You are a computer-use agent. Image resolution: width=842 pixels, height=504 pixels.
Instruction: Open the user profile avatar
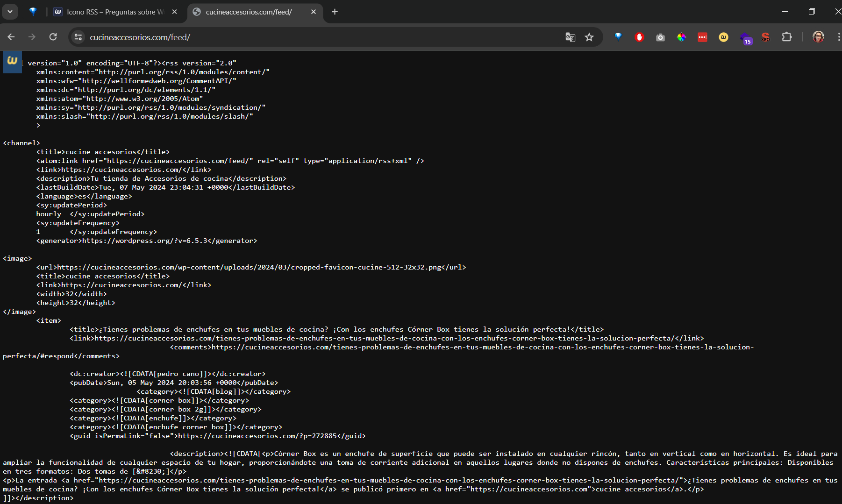pos(818,37)
